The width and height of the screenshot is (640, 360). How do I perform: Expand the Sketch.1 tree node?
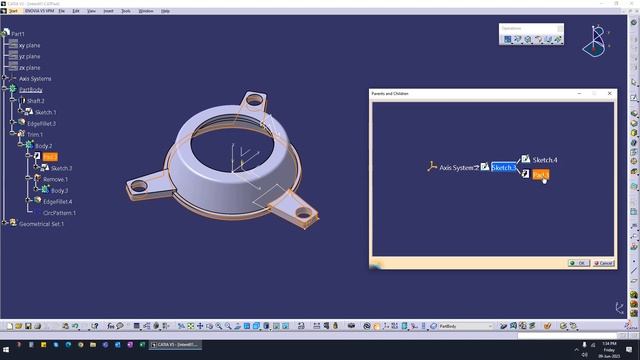click(20, 111)
